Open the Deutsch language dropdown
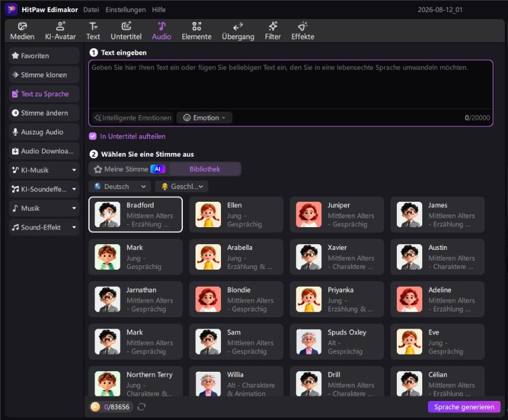508x420 pixels. [120, 187]
